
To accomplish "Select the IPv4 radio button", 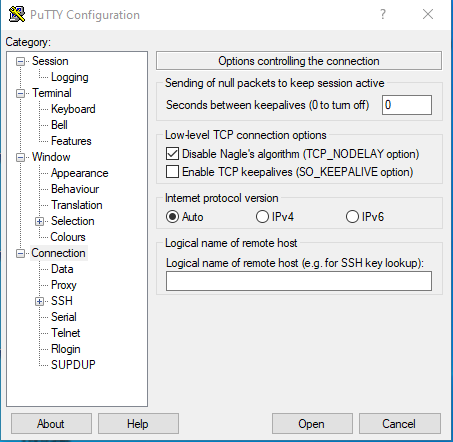I will (262, 217).
